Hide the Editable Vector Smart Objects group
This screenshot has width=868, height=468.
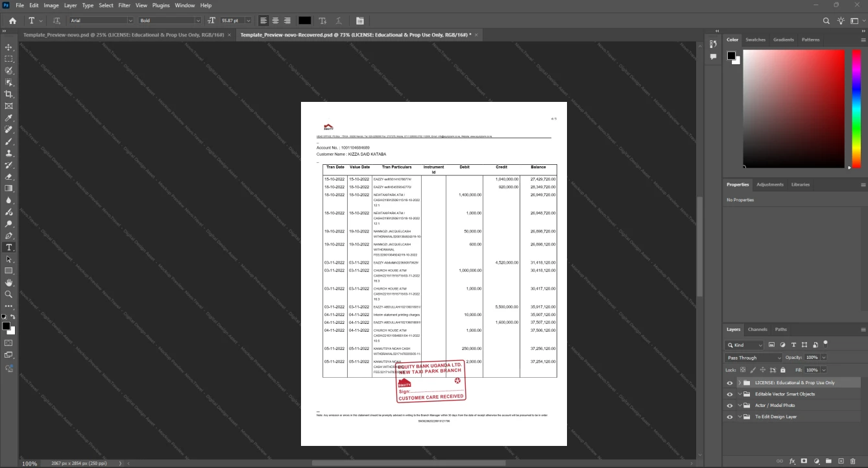730,394
